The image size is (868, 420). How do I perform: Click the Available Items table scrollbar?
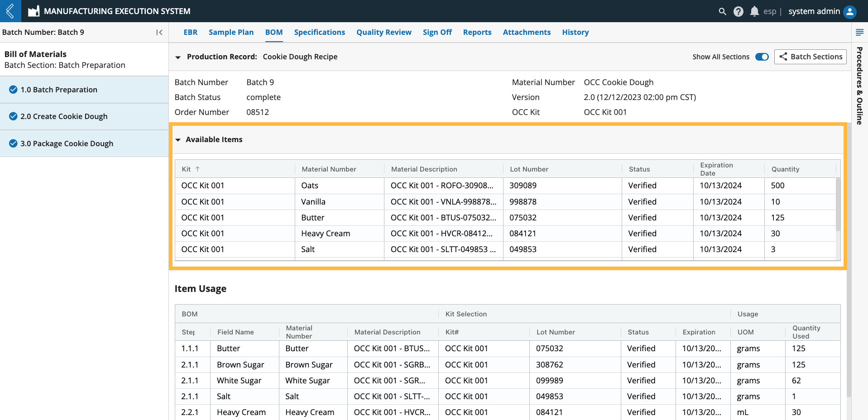pos(838,204)
